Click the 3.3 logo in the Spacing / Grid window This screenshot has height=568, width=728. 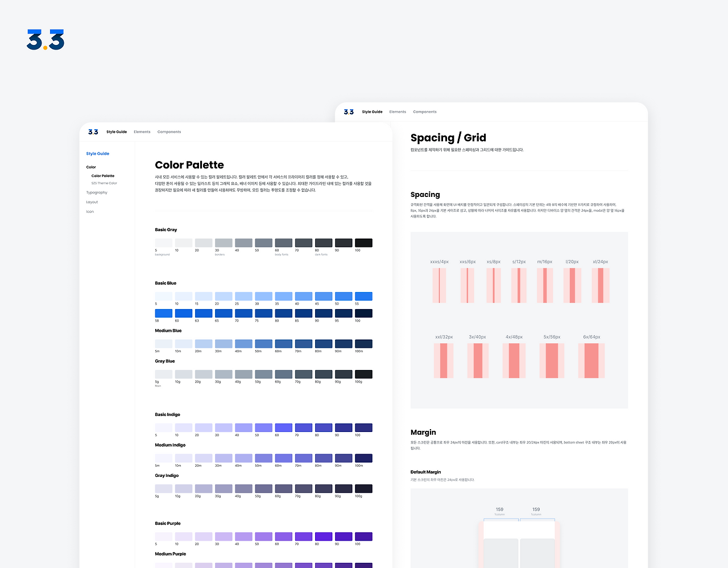click(x=349, y=112)
